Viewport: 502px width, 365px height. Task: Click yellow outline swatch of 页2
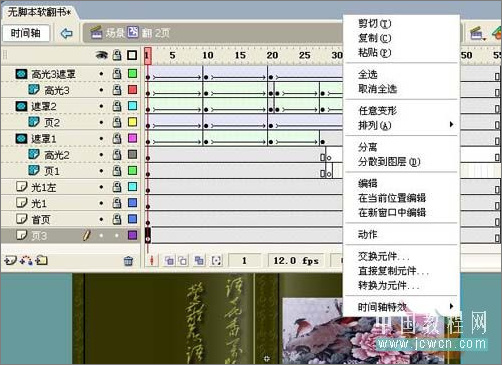tap(133, 122)
